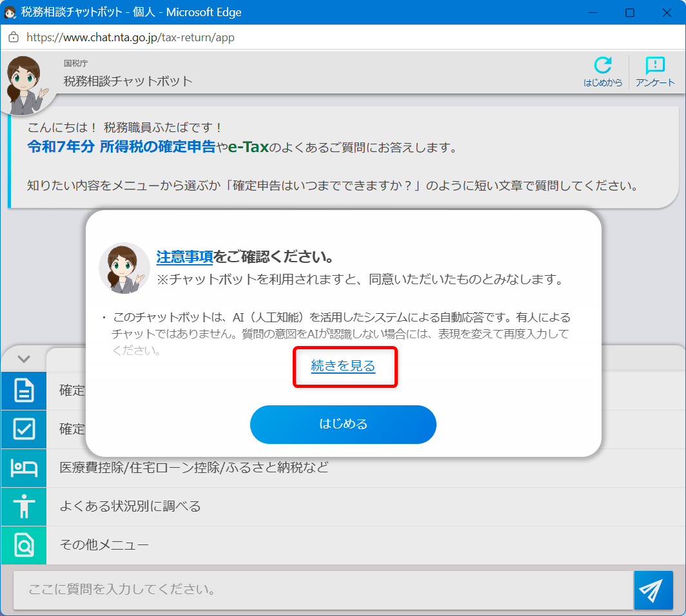Open the 注意事項 link

click(184, 256)
